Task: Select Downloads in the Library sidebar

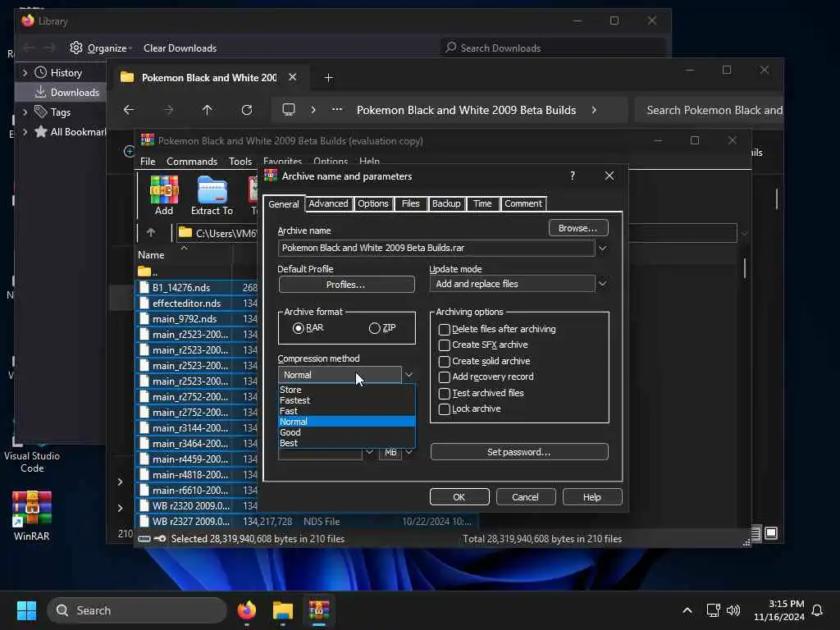Action: coord(61,92)
